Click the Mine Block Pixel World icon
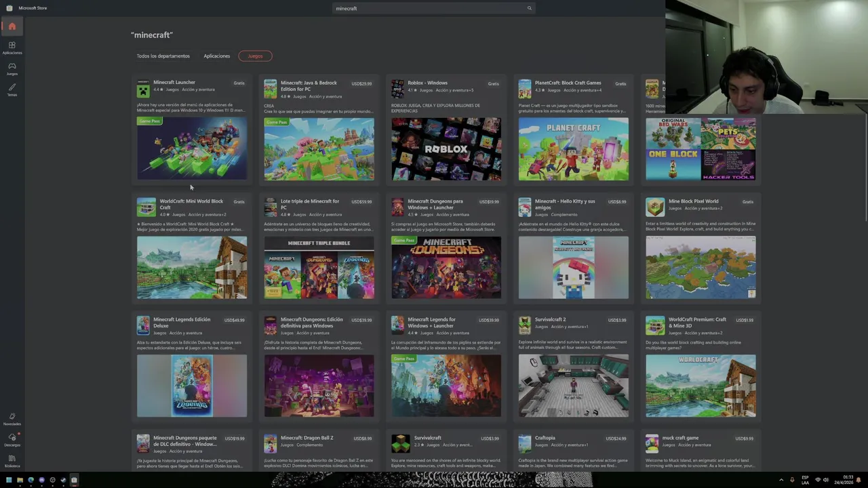The height and width of the screenshot is (488, 868). (654, 207)
